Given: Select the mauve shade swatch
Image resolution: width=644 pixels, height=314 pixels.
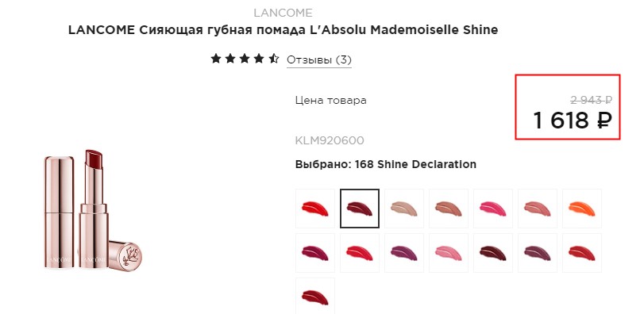Looking at the screenshot, I should [538, 253].
